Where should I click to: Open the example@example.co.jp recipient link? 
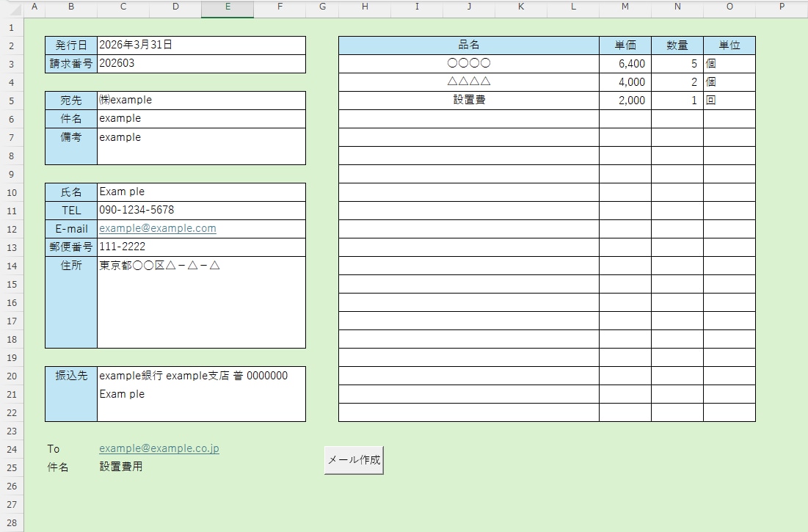coord(159,448)
